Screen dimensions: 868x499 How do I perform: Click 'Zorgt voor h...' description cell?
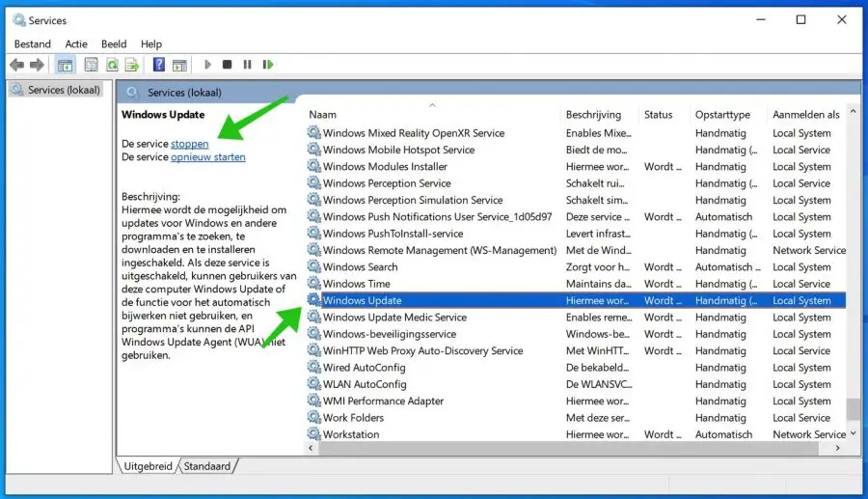click(597, 267)
